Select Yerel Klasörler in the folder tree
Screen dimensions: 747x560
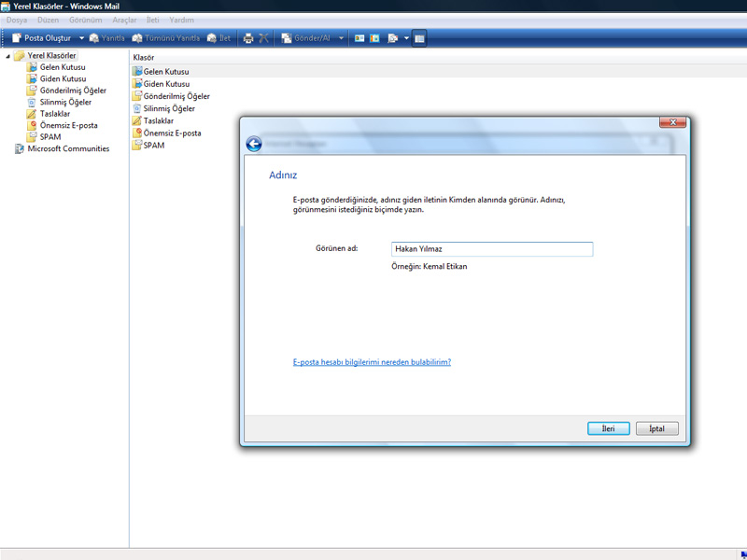pos(46,56)
